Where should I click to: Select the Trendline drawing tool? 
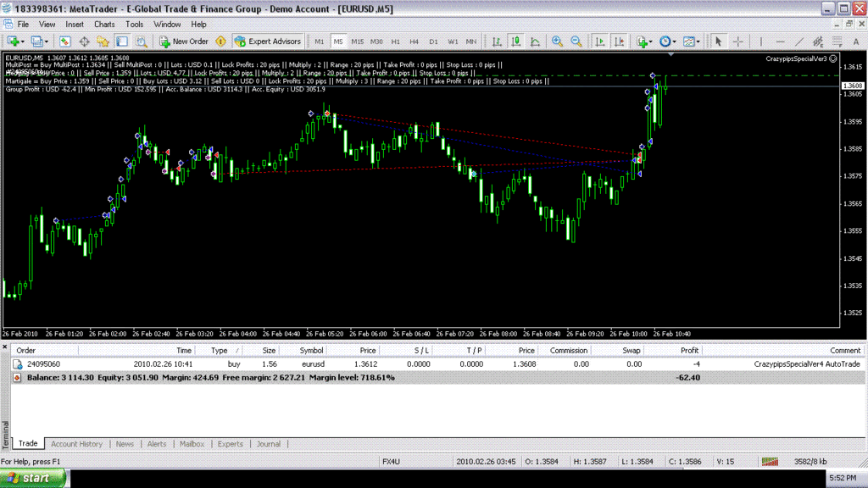coord(799,42)
